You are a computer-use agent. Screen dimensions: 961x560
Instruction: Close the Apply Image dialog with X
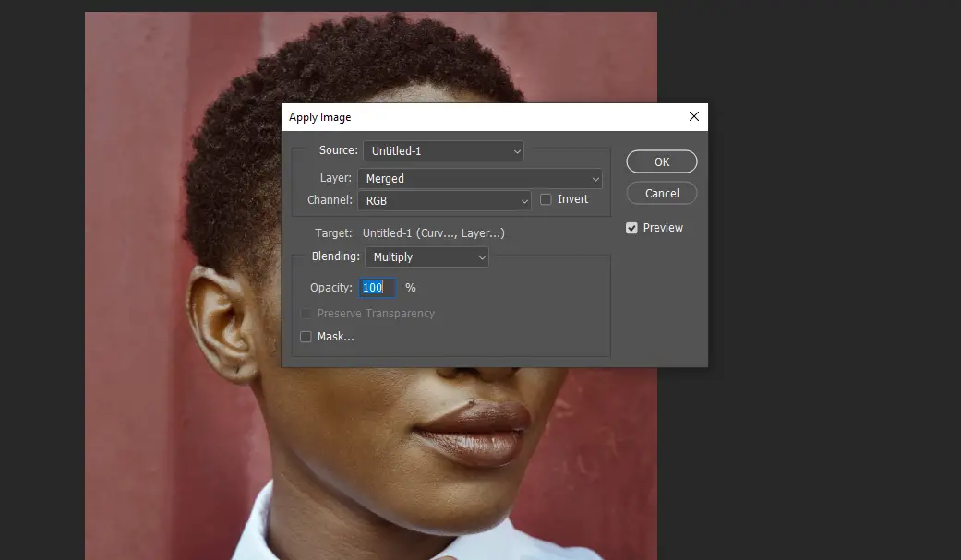(x=693, y=116)
